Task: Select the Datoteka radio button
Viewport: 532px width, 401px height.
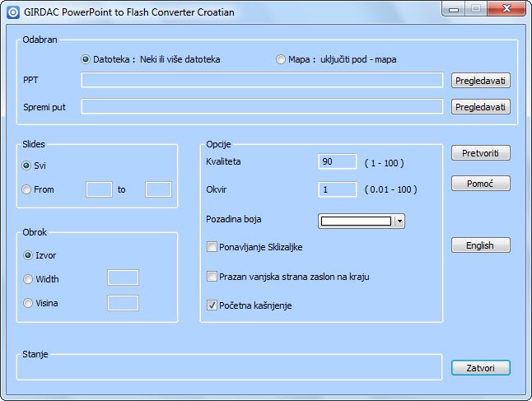Action: click(x=85, y=59)
